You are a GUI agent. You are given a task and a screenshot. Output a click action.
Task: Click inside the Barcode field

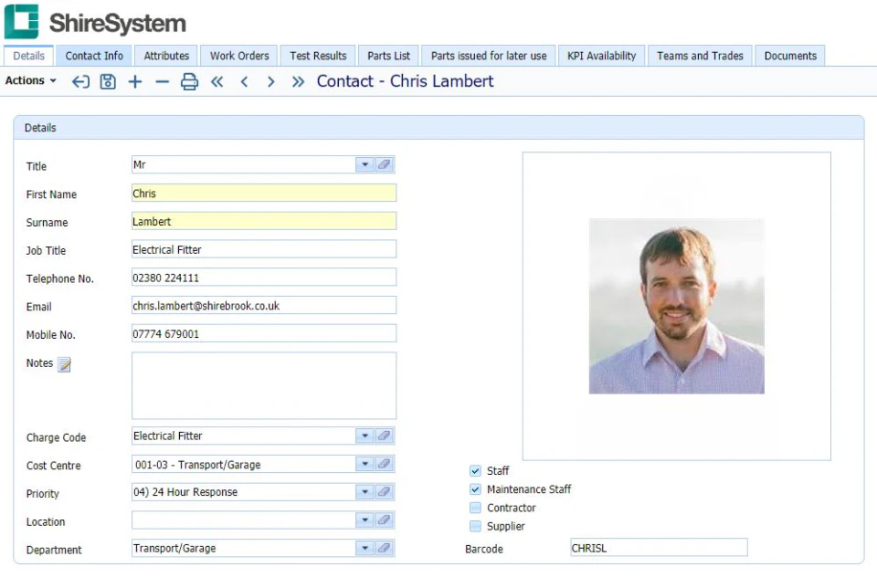(x=658, y=547)
